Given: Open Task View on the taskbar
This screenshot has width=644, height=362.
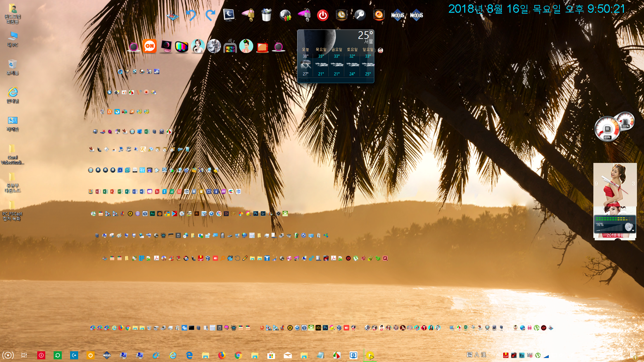Looking at the screenshot, I should (x=24, y=355).
